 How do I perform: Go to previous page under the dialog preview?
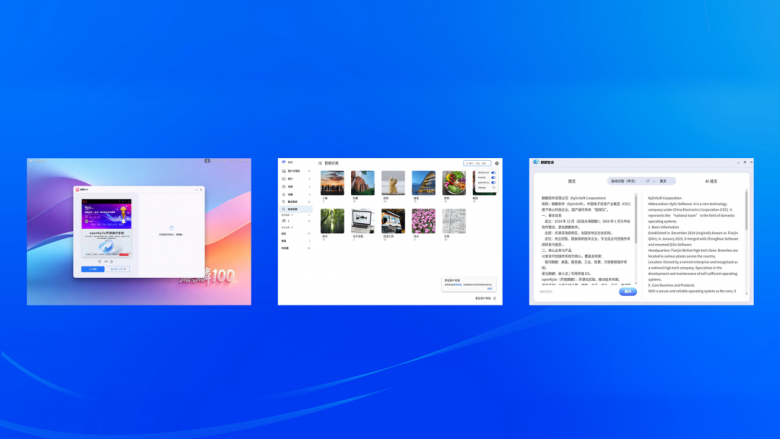(99, 261)
